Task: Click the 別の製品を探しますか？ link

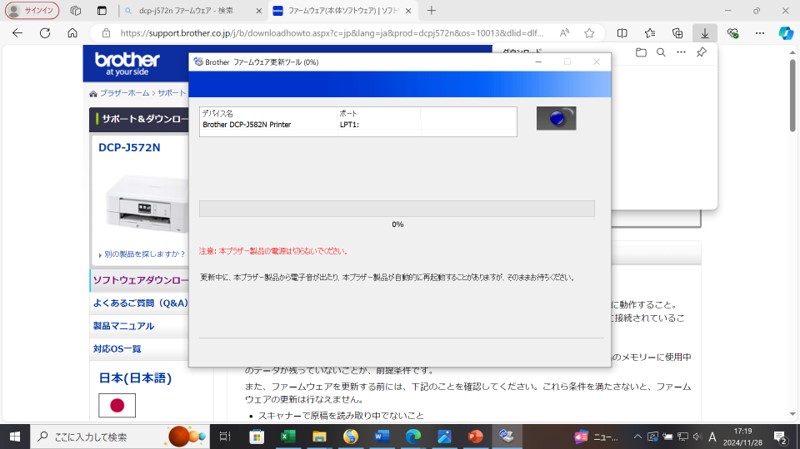Action: 144,254
